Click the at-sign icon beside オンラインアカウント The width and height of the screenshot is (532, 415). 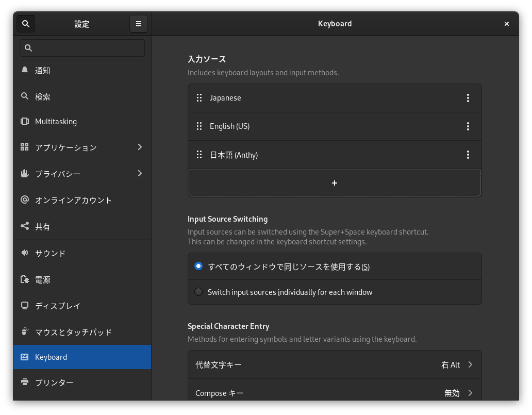pos(24,200)
